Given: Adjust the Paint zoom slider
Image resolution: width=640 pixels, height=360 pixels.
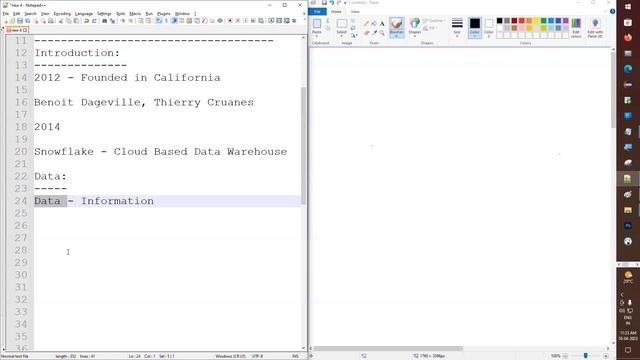Looking at the screenshot, I should [x=585, y=356].
